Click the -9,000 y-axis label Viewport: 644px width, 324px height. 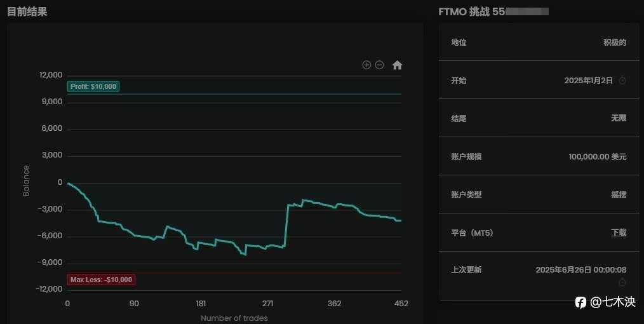point(50,262)
